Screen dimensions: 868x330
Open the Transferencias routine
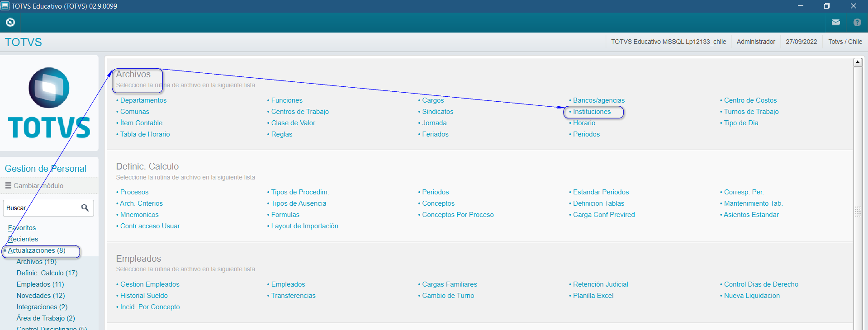click(293, 296)
